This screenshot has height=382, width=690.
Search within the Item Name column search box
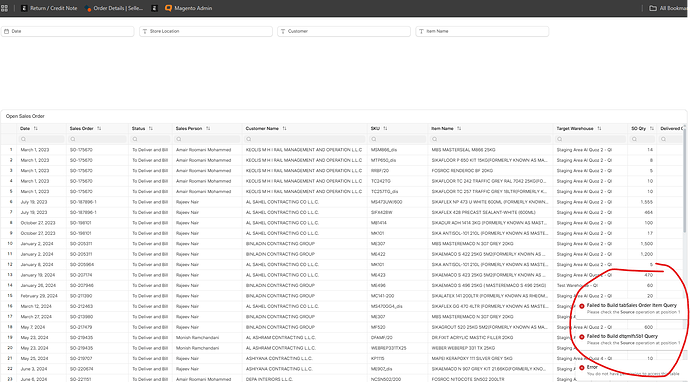pos(490,139)
